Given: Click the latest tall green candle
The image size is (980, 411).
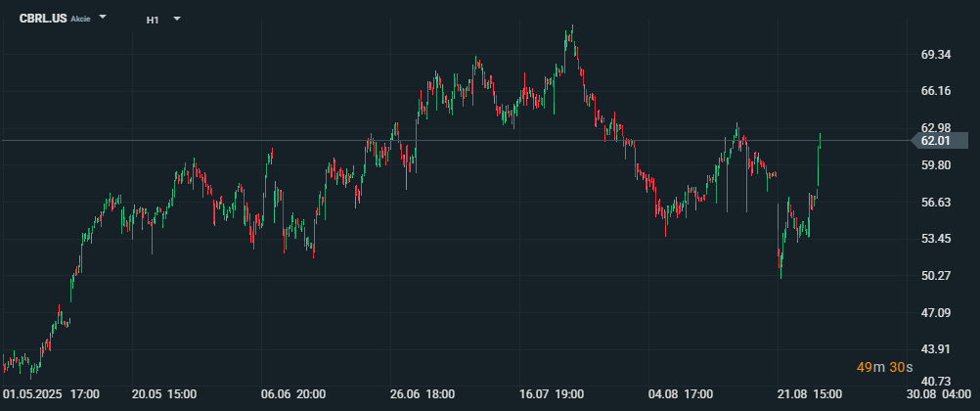Looking at the screenshot, I should (819, 161).
